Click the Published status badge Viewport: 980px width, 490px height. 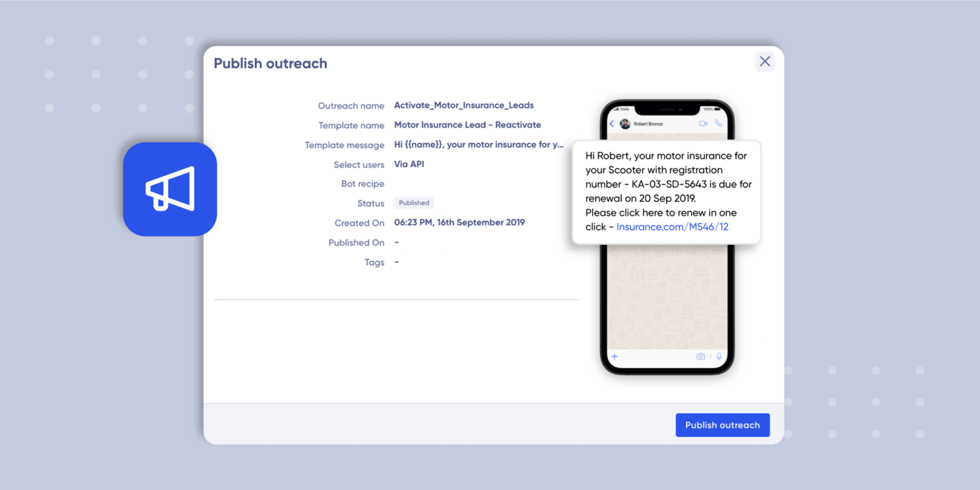tap(413, 202)
